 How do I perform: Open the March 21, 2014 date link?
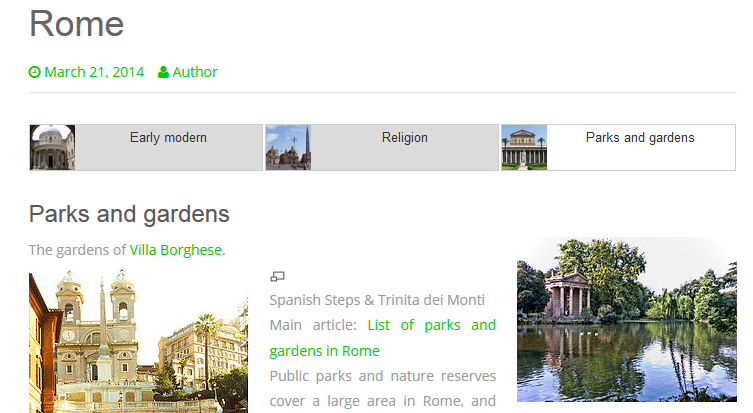coord(94,72)
